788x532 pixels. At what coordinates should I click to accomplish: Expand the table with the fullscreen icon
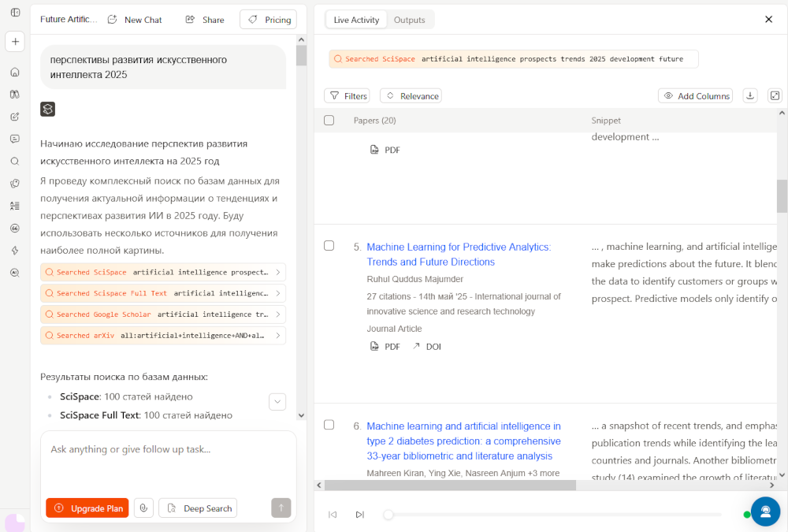(x=775, y=96)
